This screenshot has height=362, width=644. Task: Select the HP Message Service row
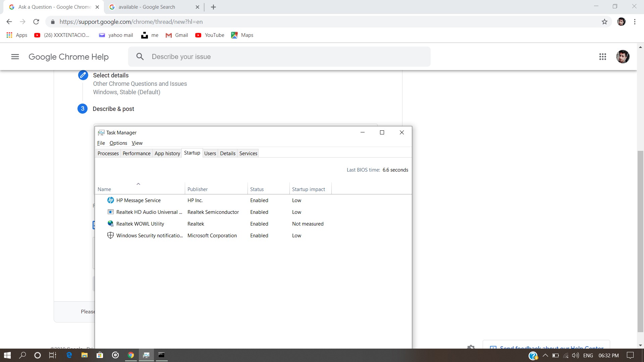[253, 200]
